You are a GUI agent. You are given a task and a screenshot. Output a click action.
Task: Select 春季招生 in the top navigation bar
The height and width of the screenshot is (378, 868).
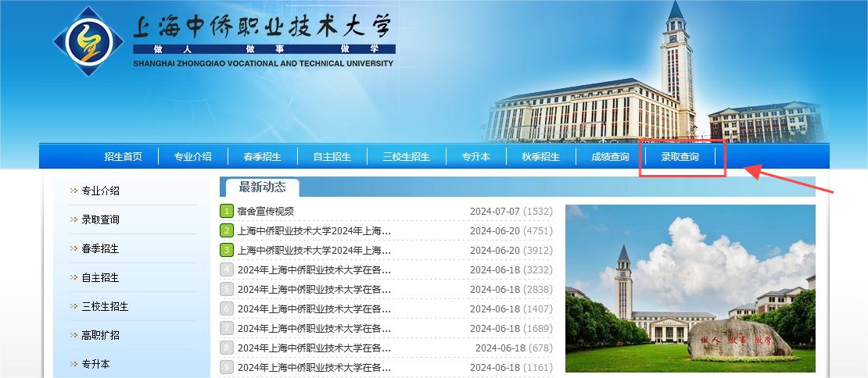coord(262,156)
